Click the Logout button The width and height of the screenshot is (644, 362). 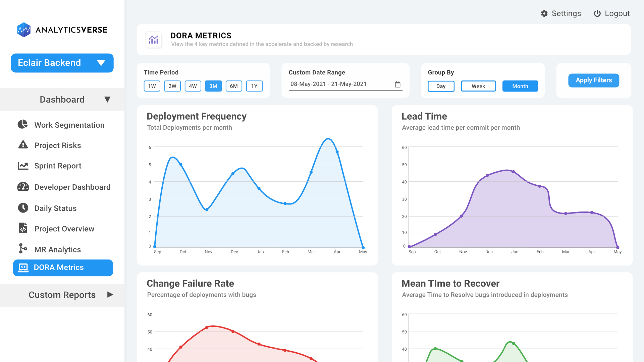[x=611, y=13]
